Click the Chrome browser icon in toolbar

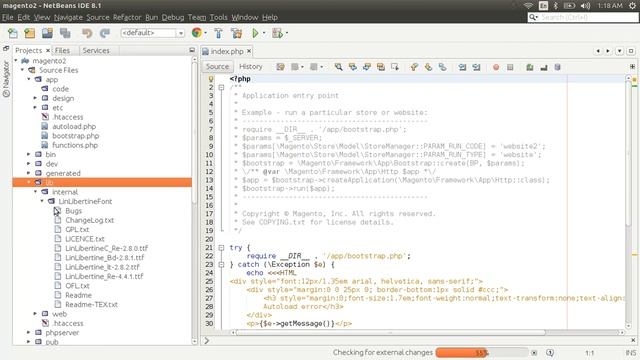(x=197, y=33)
